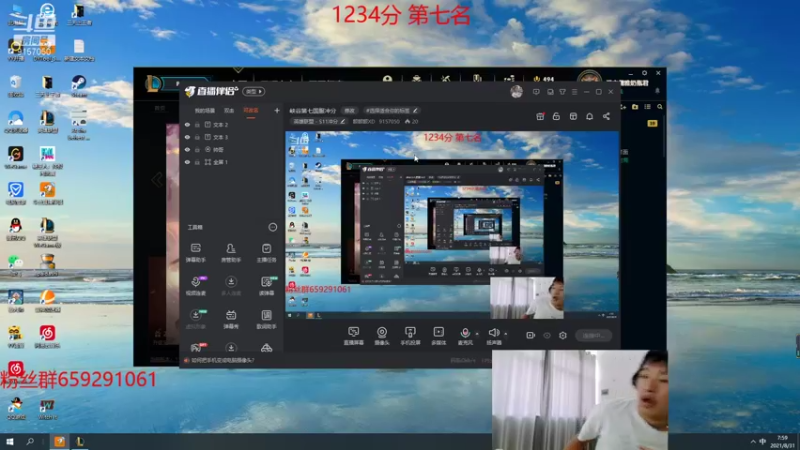Click the record video icon near the settings gear
The image size is (800, 450).
(x=531, y=335)
